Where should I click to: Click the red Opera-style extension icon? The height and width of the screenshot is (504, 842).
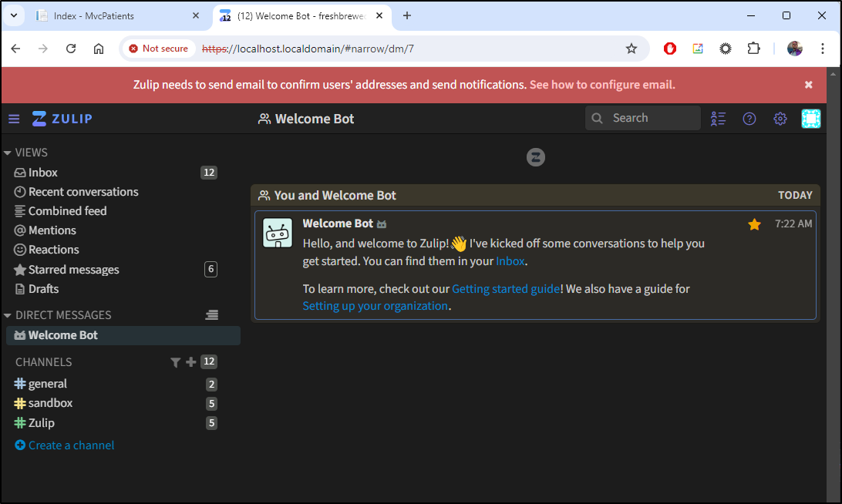(669, 49)
